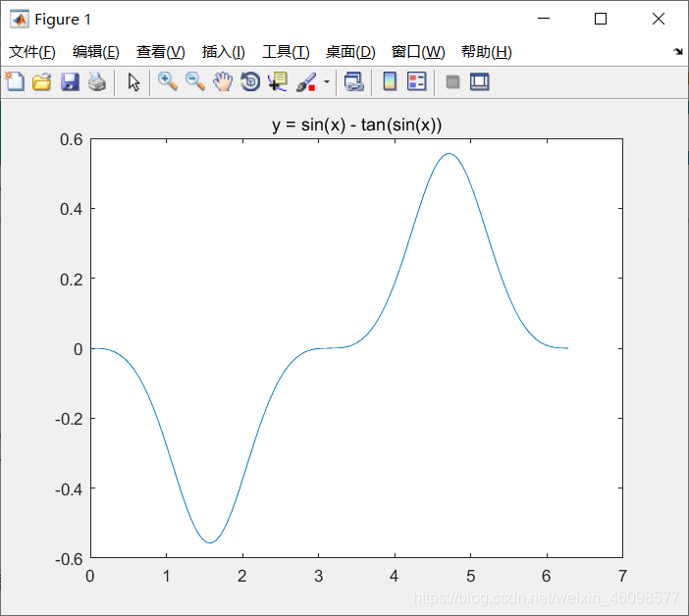Expand the Brush tool color dropdown arrow
Image resolution: width=689 pixels, height=616 pixels.
(x=326, y=82)
